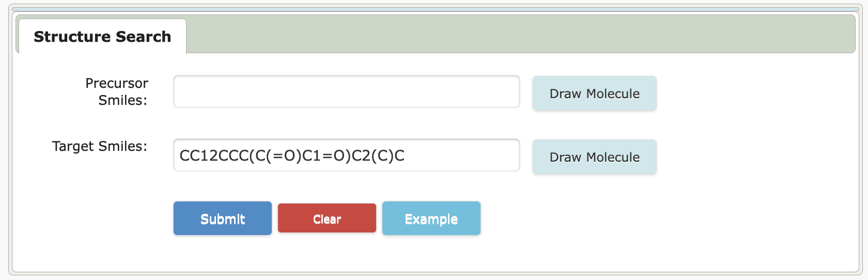868x280 pixels.
Task: Click the green tab header bar
Action: 519,34
